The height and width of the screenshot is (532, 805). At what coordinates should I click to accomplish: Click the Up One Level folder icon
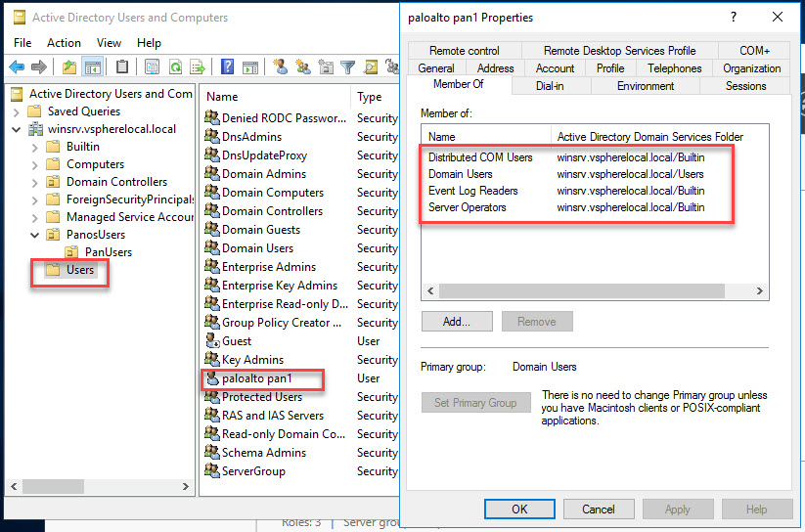(69, 66)
